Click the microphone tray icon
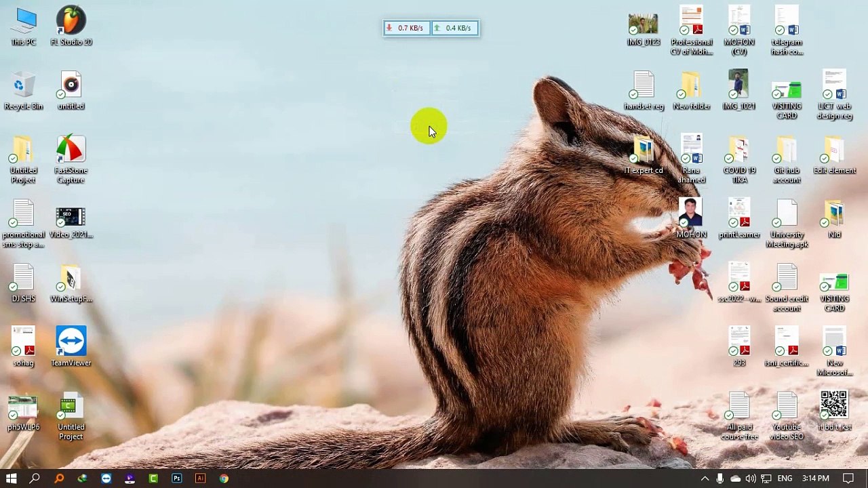The image size is (868, 488). click(x=720, y=479)
